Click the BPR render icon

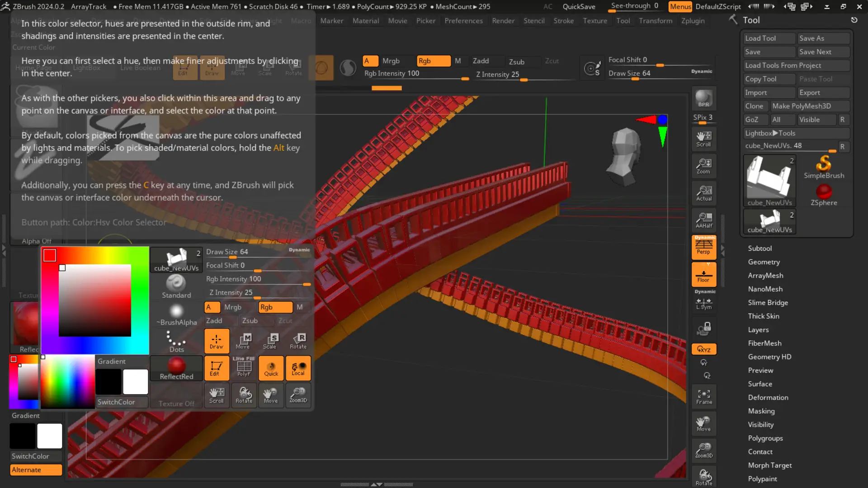click(x=703, y=98)
